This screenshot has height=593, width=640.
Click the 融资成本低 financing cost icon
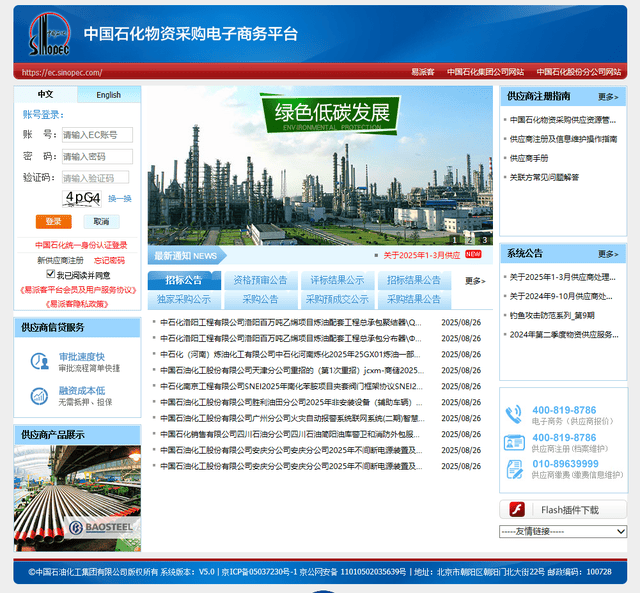[38, 396]
